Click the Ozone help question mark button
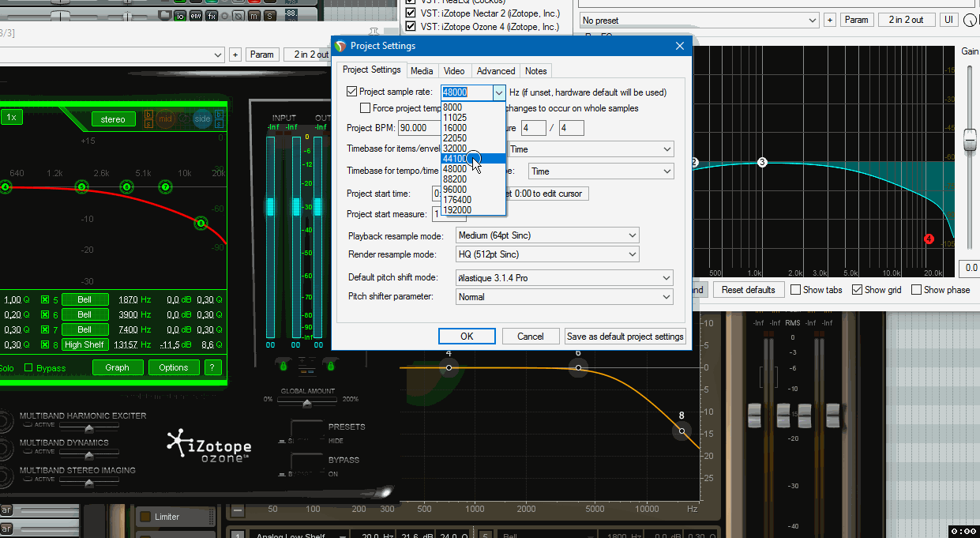The height and width of the screenshot is (538, 980). (x=212, y=367)
